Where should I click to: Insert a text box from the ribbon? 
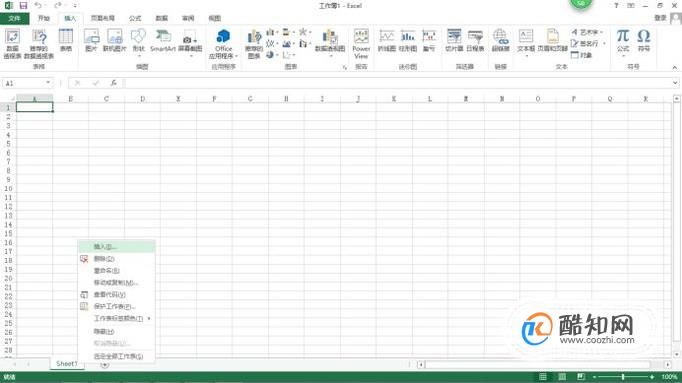click(x=526, y=41)
